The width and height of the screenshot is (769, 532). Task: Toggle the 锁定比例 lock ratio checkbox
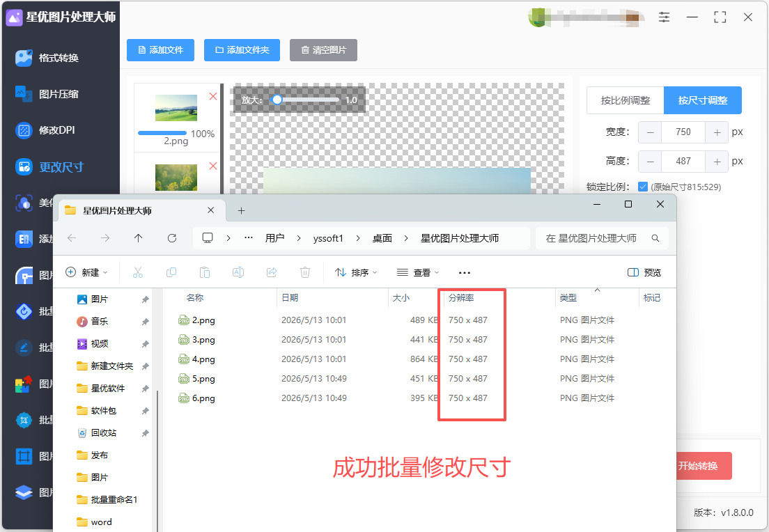(x=642, y=187)
